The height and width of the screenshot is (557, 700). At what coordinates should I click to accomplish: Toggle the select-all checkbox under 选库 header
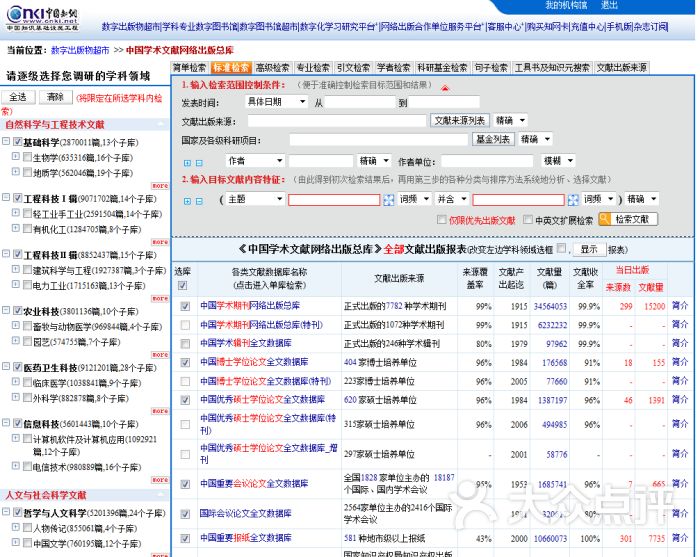coord(183,286)
